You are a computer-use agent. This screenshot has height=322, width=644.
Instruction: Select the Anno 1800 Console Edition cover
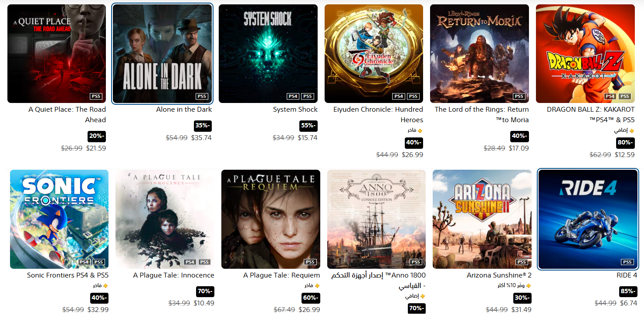[376, 219]
